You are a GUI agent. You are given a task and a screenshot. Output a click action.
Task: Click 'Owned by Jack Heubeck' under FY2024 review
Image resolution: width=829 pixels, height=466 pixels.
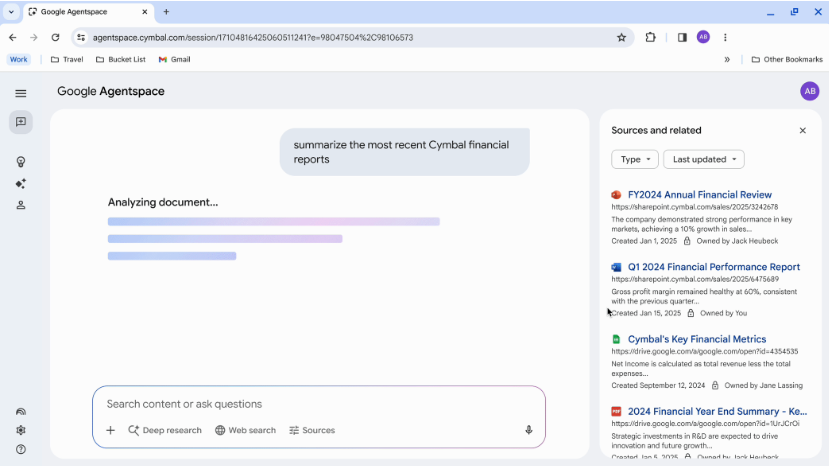(737, 241)
